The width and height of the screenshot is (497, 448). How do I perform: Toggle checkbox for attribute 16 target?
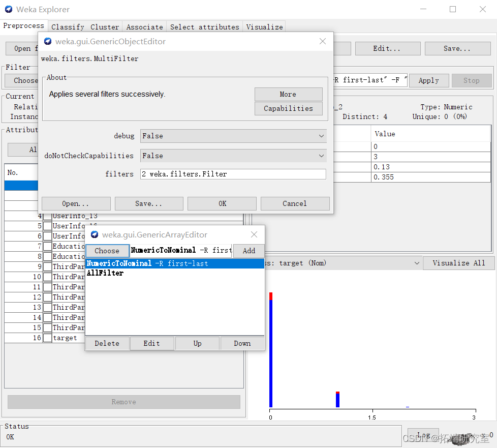[47, 338]
